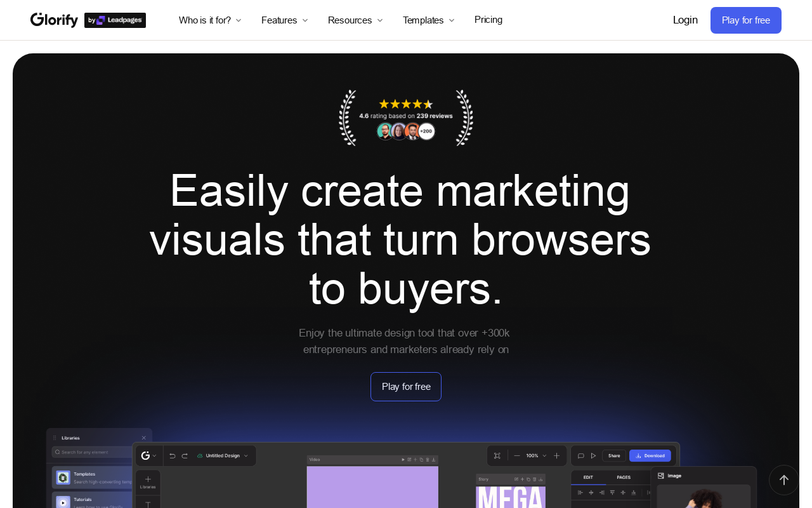Click the zoom out minus icon
Image resolution: width=812 pixels, height=508 pixels.
click(517, 456)
